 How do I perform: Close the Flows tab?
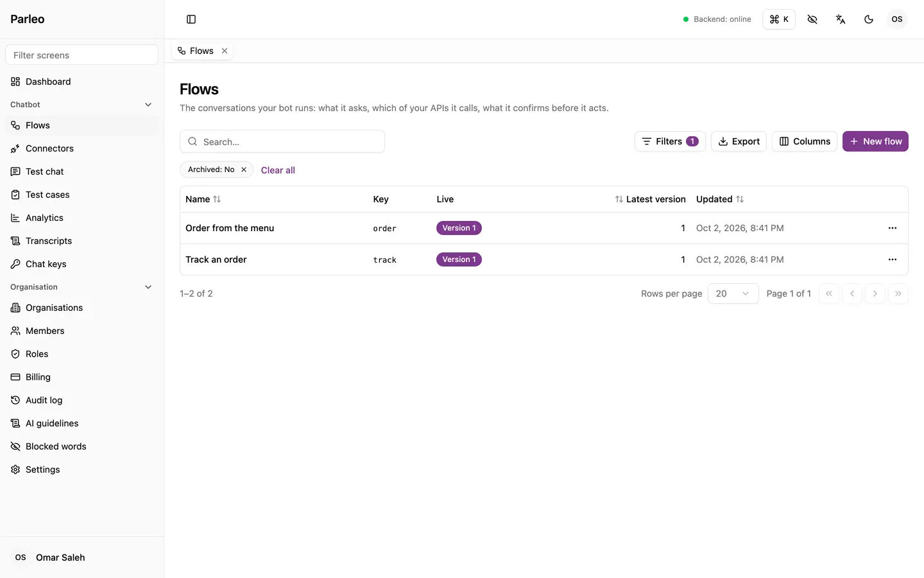pyautogui.click(x=225, y=51)
